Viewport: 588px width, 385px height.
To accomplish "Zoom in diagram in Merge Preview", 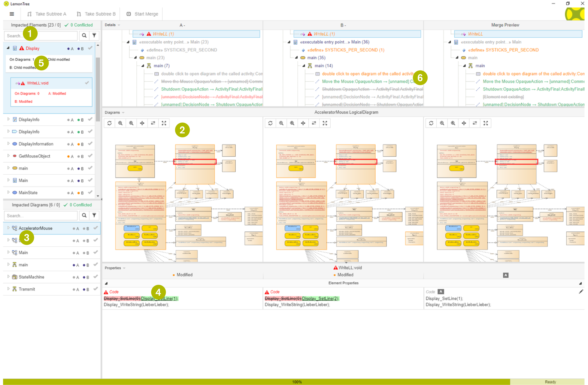I will (x=453, y=123).
